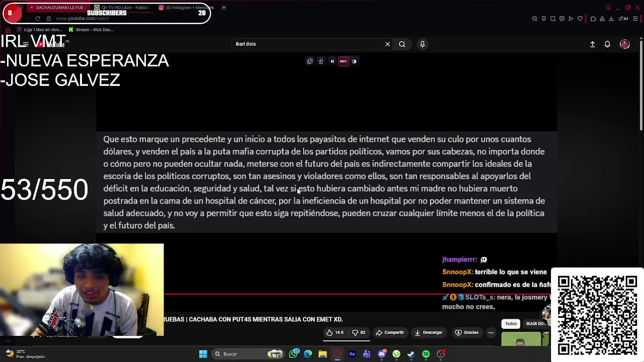Image resolution: width=644 pixels, height=362 pixels.
Task: Reload the page with the refresh icon
Action: [x=37, y=19]
